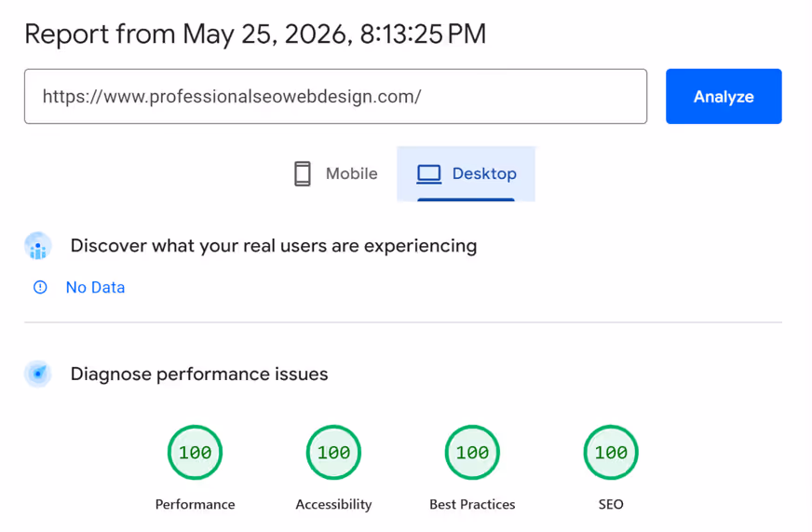
Task: Click the mobile phone icon
Action: 303,173
